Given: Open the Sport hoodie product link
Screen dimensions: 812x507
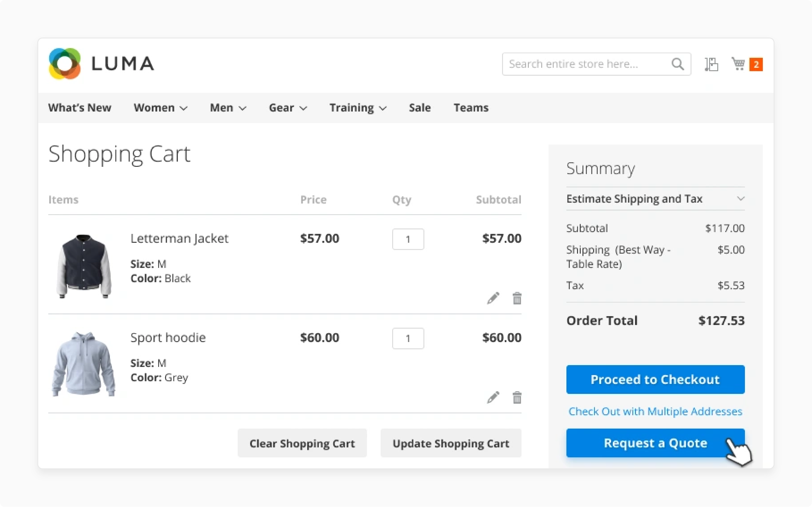Looking at the screenshot, I should [x=168, y=337].
